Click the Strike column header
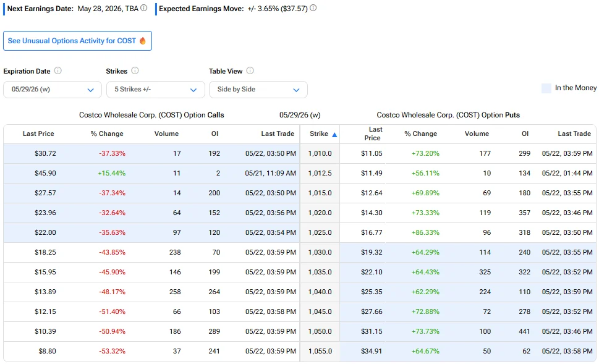Screen dimensions: 599x364 319,133
